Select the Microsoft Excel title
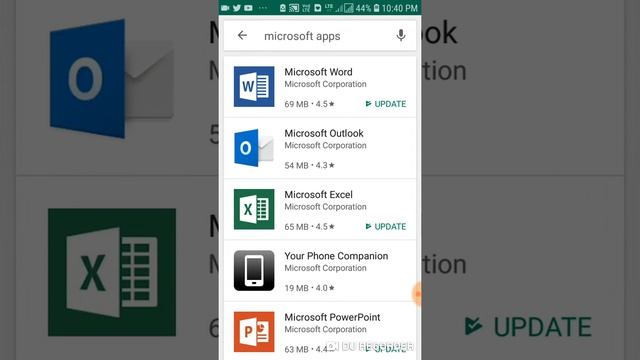This screenshot has width=640, height=360. click(x=318, y=194)
